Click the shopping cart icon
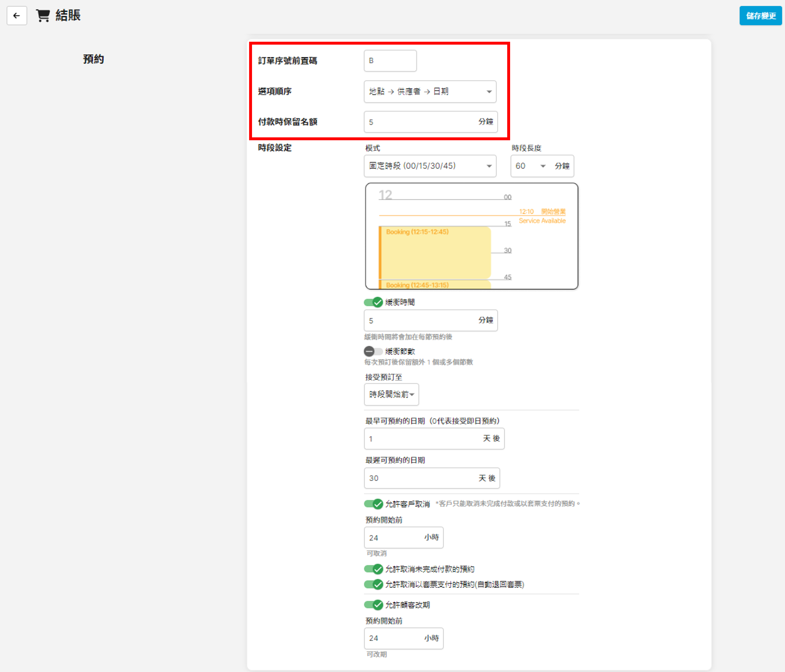The image size is (785, 672). [43, 16]
